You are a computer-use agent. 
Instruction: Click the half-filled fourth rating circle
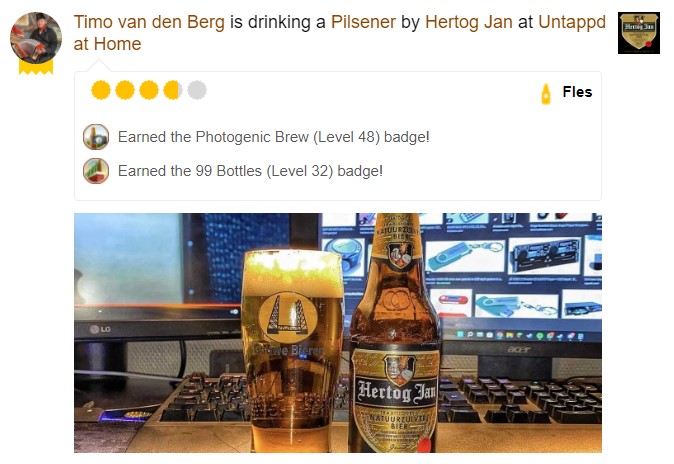coord(173,90)
